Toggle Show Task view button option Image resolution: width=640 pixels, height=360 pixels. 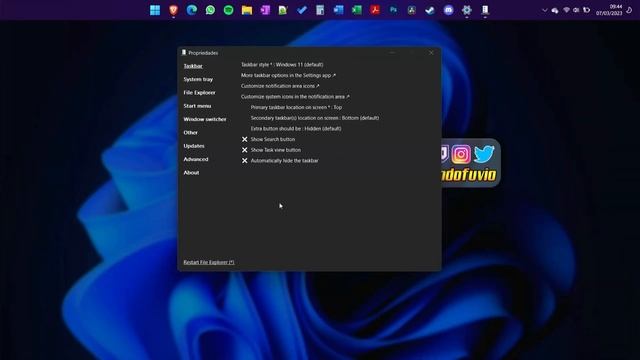[271, 150]
